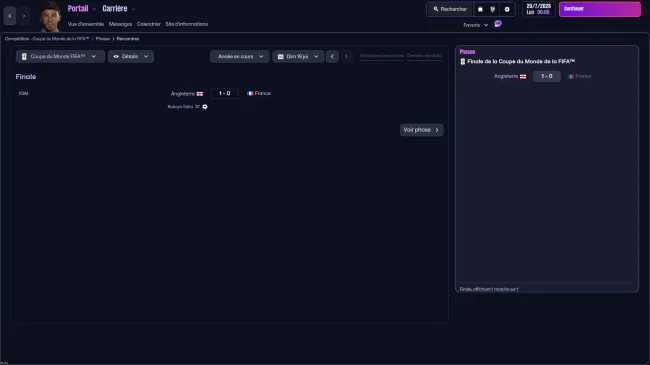Screen dimensions: 650x365
Task: Go forward with the right arrow
Action: tap(24, 16)
